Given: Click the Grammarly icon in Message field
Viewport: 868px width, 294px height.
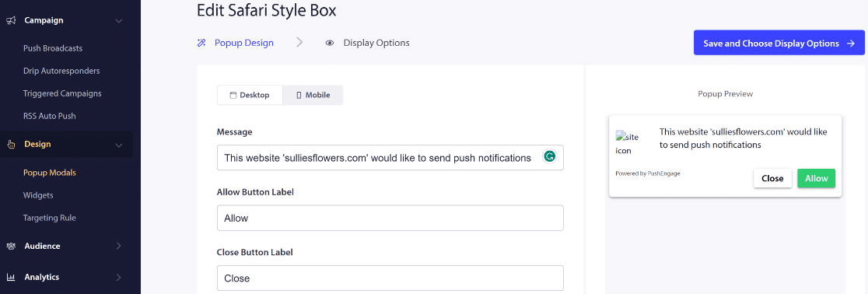Looking at the screenshot, I should point(549,157).
